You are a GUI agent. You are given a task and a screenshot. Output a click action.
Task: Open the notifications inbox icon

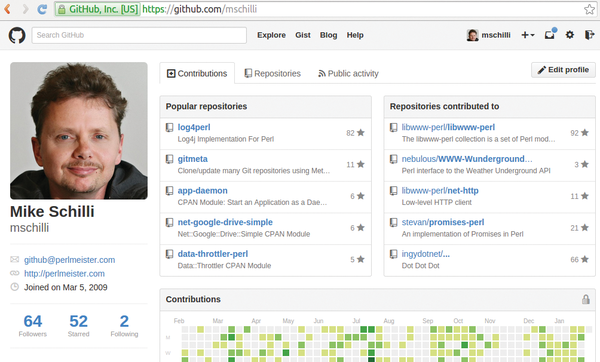coord(550,34)
